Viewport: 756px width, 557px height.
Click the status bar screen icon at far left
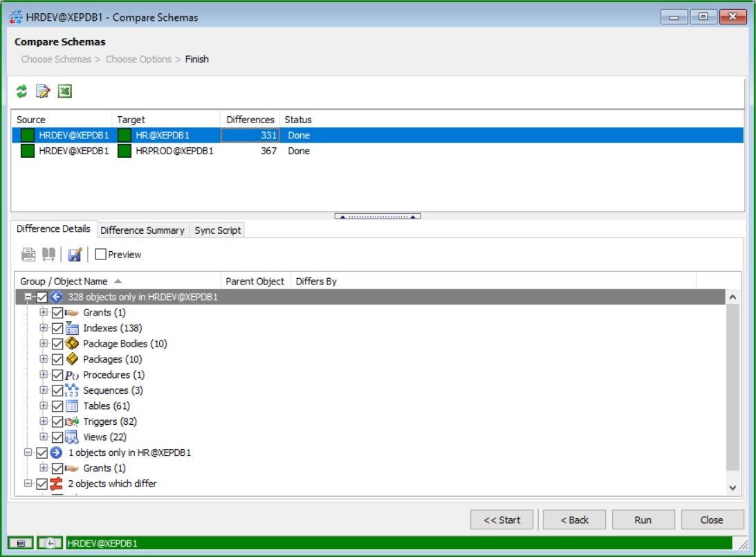coord(21,543)
